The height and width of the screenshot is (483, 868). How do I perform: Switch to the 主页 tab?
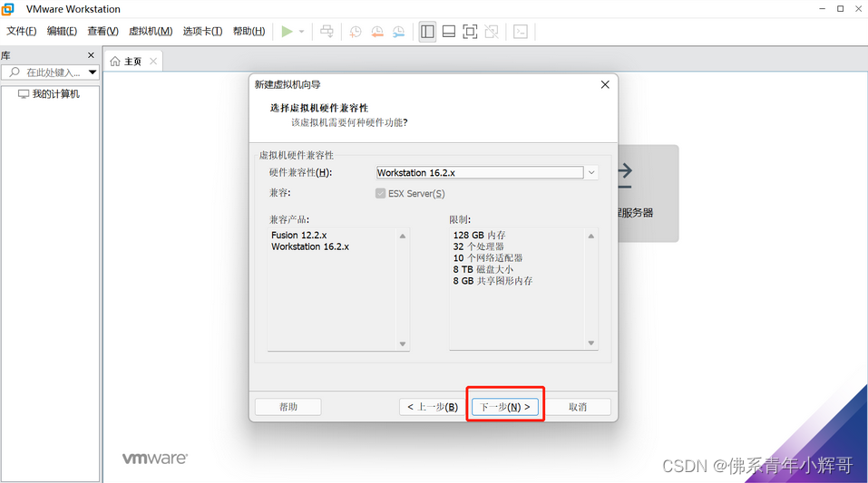[x=132, y=62]
